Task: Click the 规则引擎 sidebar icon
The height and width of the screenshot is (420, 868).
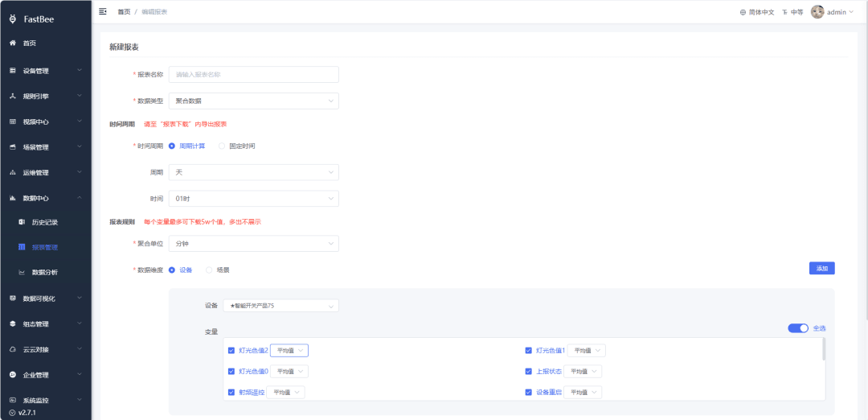Action: tap(13, 97)
